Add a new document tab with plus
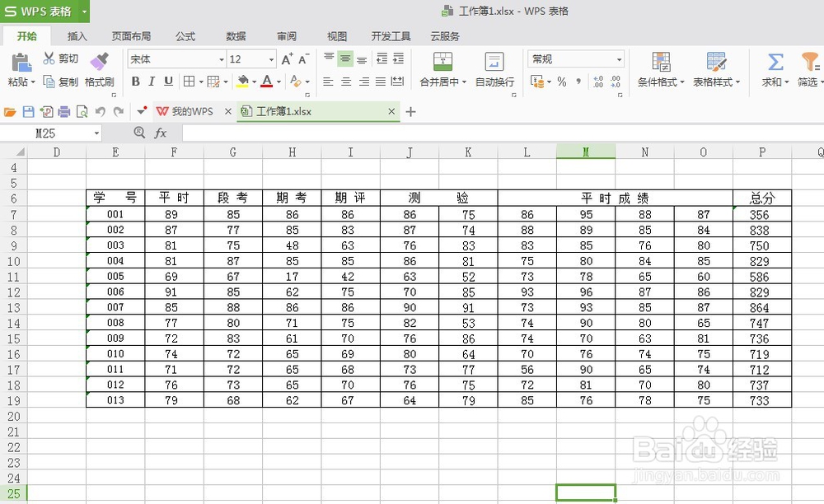This screenshot has height=504, width=824. pos(411,112)
